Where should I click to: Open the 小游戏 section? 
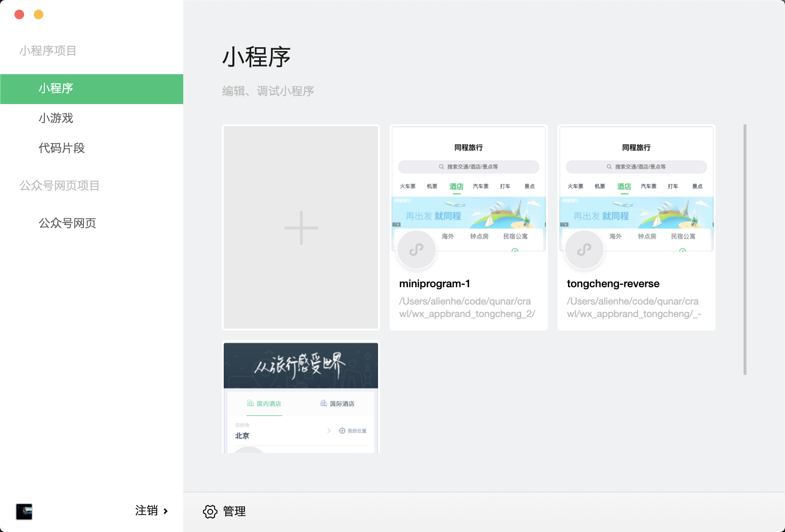click(x=56, y=118)
